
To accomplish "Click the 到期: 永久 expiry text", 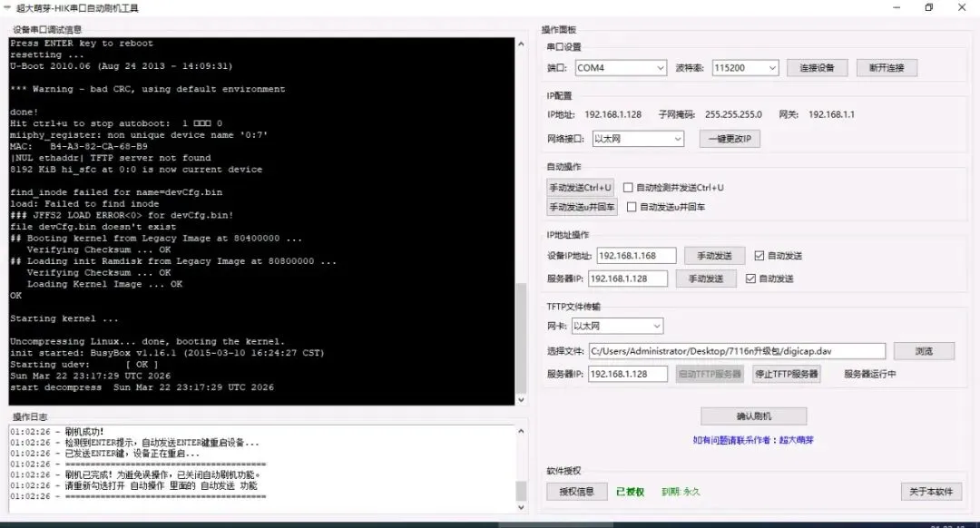I will tap(681, 492).
